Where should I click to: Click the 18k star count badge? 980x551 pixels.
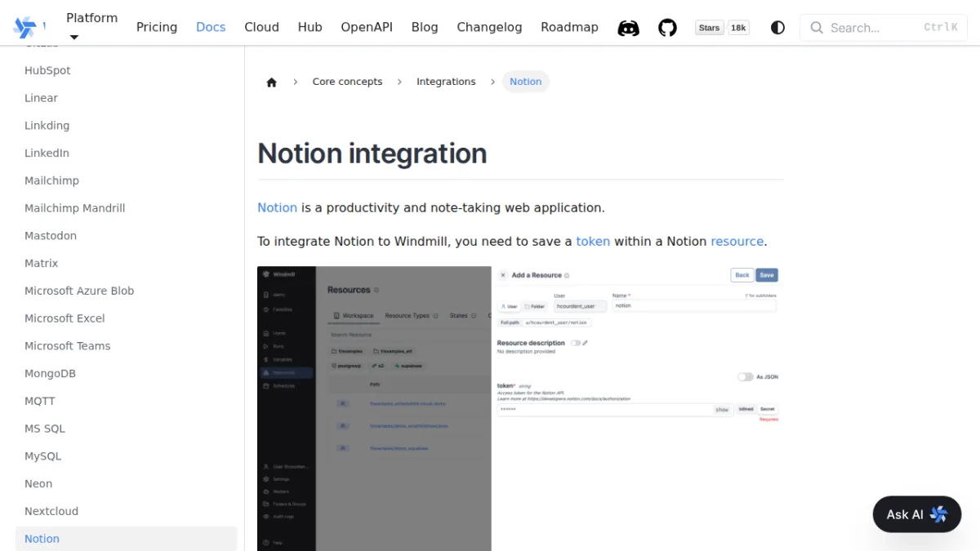(738, 28)
